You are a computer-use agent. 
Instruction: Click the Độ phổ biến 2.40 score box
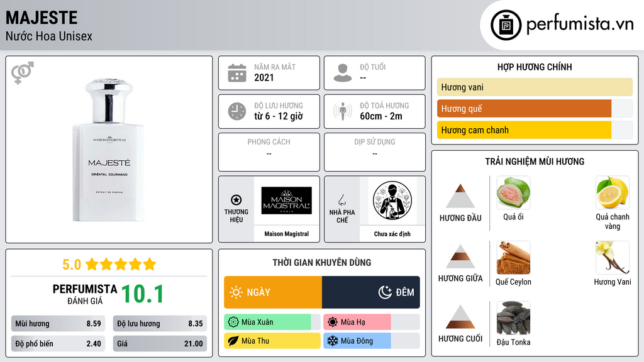(x=58, y=344)
